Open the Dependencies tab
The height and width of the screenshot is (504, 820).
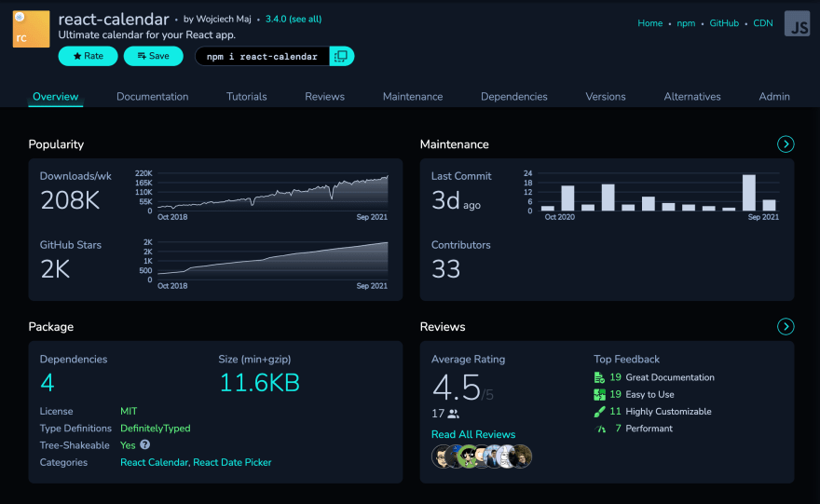[514, 96]
